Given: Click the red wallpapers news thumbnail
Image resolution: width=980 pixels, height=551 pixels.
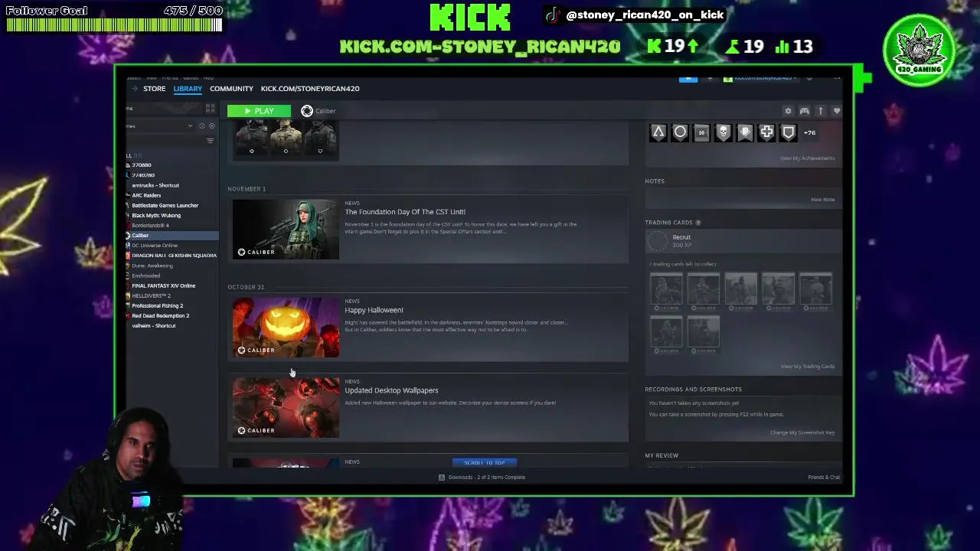Looking at the screenshot, I should pos(286,408).
